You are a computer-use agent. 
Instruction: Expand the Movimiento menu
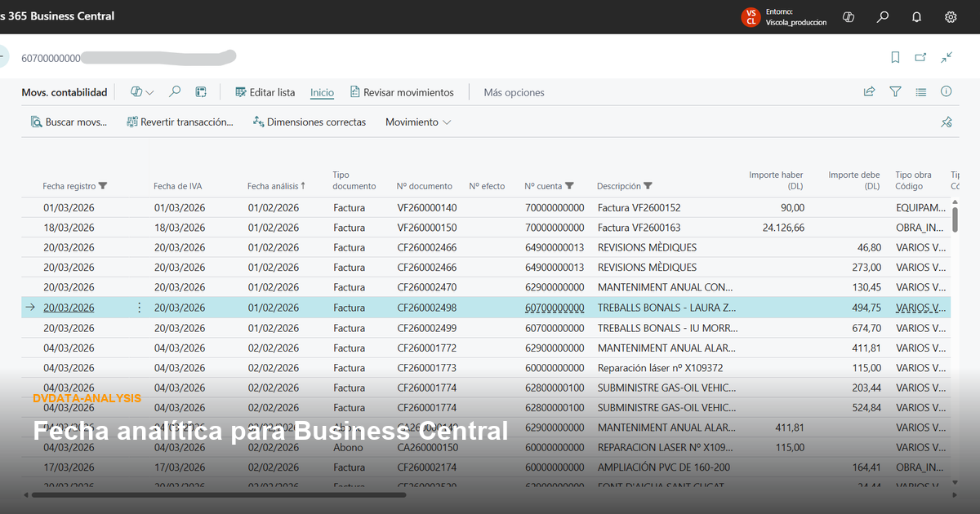point(417,122)
